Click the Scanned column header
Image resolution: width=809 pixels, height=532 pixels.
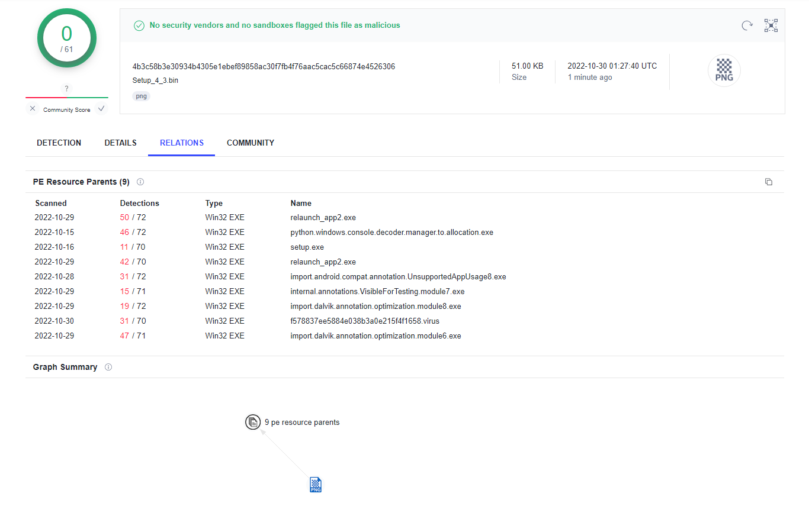51,204
